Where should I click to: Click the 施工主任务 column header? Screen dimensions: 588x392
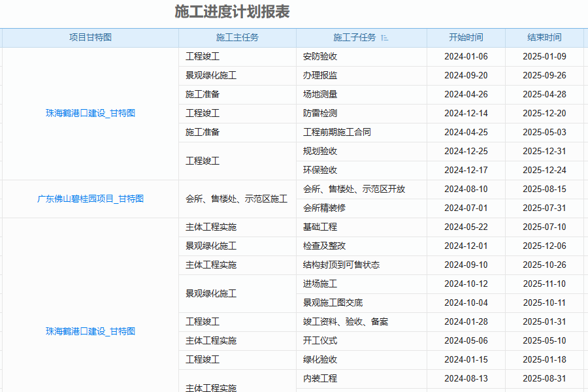(x=237, y=37)
